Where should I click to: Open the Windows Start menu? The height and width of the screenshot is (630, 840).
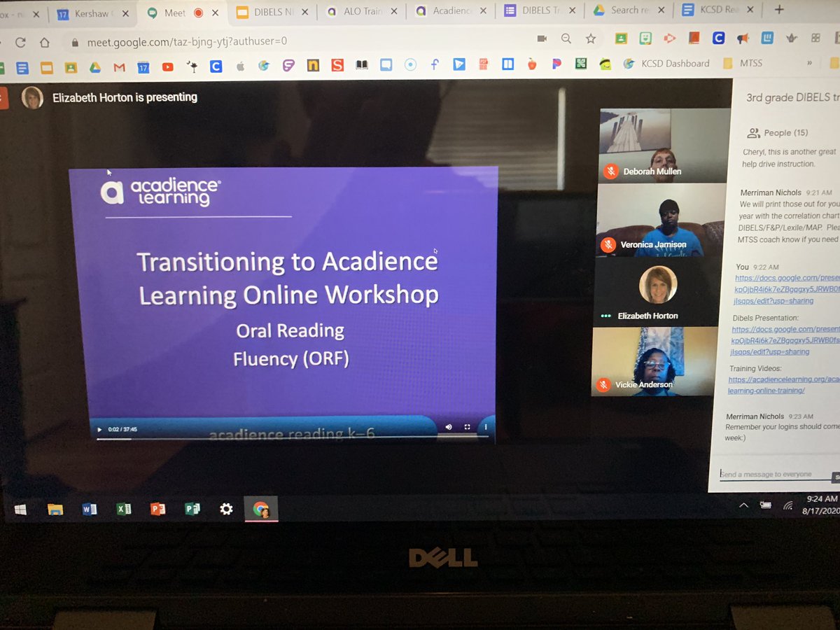pyautogui.click(x=21, y=510)
